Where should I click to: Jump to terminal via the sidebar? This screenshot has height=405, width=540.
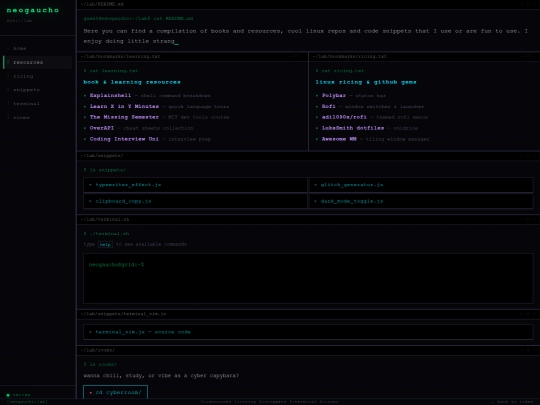38,104
